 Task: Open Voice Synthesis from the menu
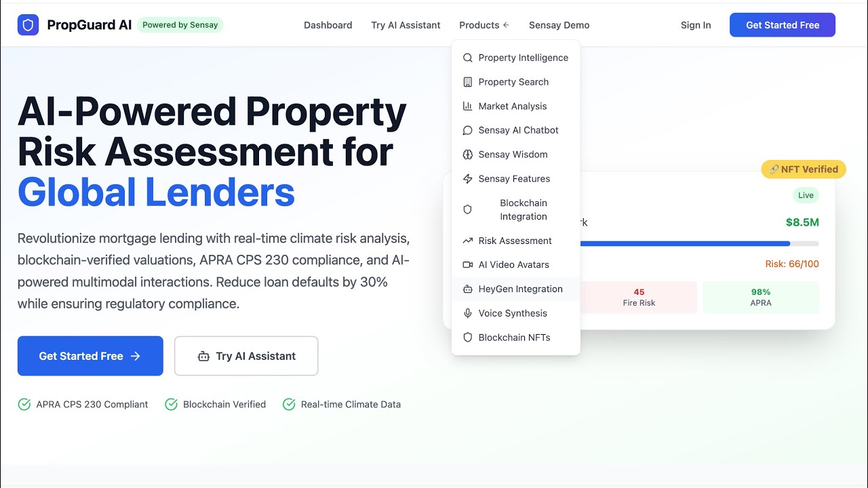pos(516,313)
